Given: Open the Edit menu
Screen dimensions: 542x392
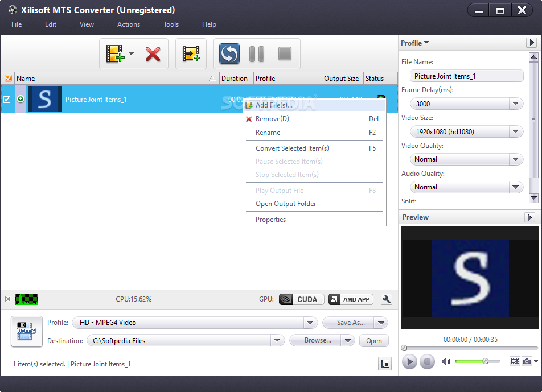Looking at the screenshot, I should coord(51,24).
